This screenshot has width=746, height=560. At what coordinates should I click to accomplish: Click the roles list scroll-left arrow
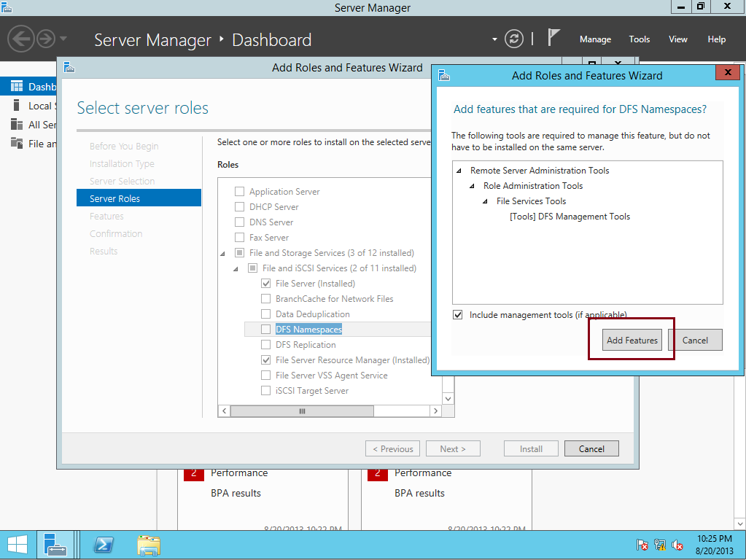tap(225, 411)
